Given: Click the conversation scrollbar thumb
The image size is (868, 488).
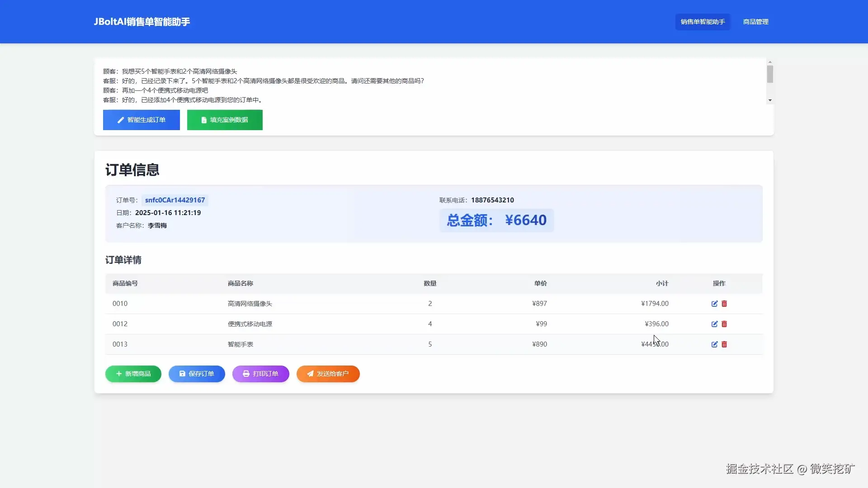Looking at the screenshot, I should [x=770, y=74].
